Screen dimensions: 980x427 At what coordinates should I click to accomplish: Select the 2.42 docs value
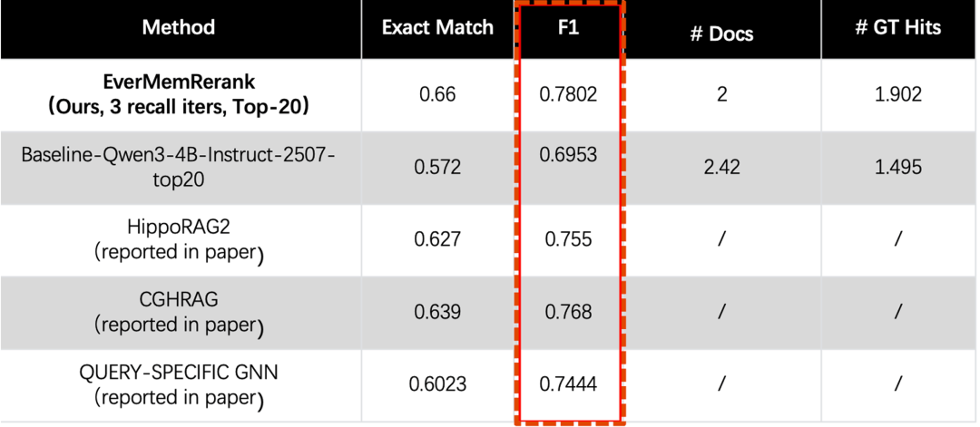(721, 167)
